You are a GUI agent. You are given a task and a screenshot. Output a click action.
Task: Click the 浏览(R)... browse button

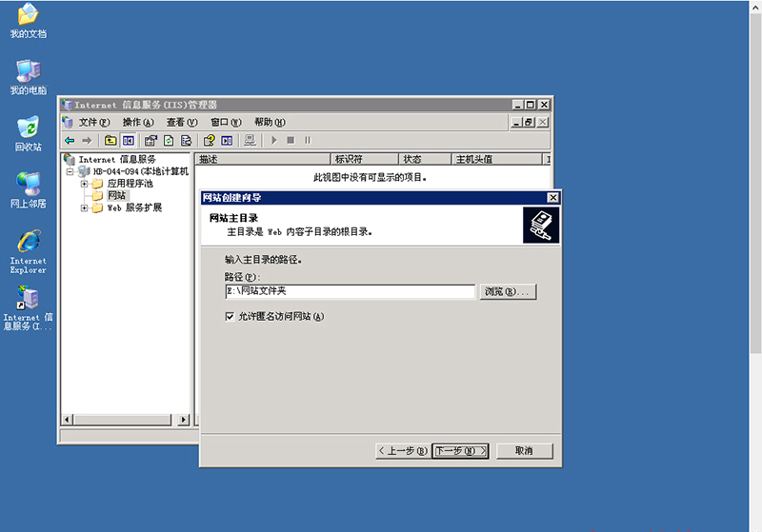509,292
